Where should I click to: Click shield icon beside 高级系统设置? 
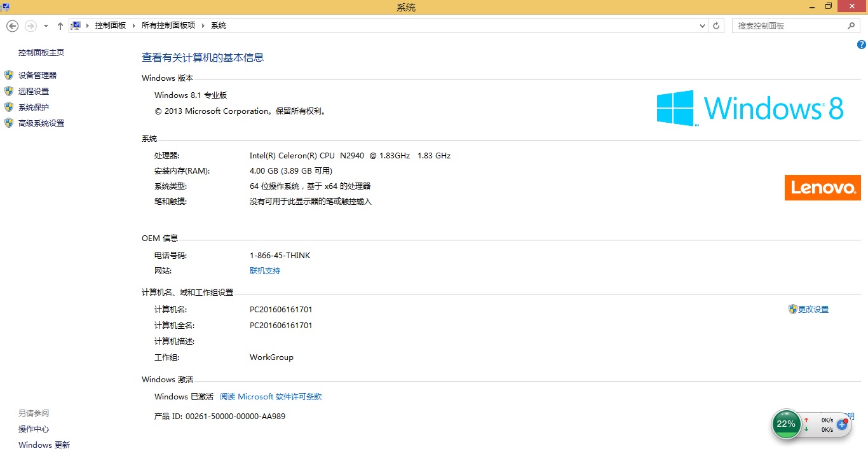pos(9,123)
